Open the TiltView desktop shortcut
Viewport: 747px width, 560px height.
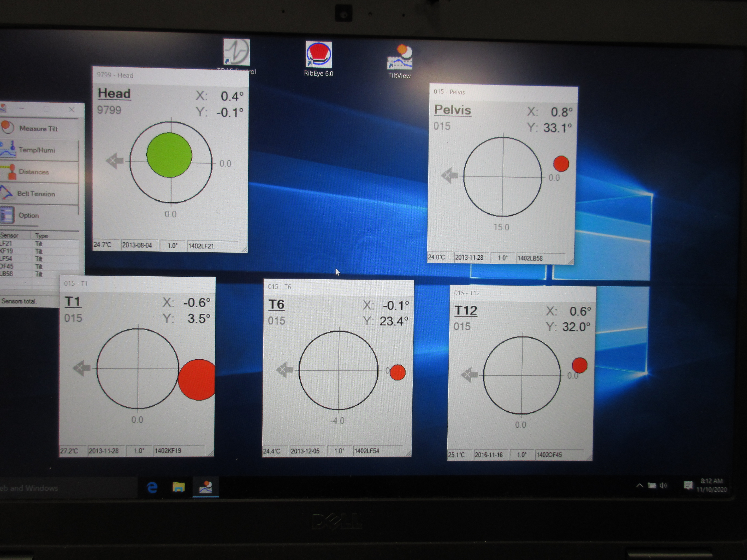point(399,61)
